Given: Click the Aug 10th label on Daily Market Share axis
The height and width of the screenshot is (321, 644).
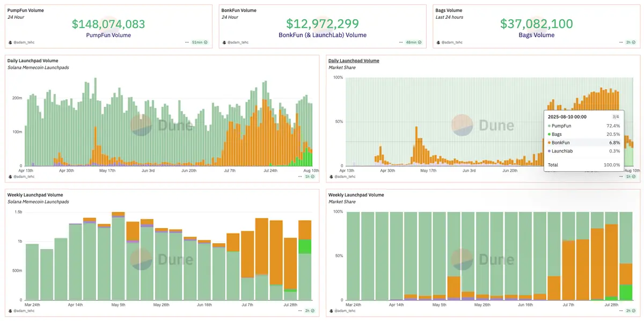Looking at the screenshot, I should point(632,170).
